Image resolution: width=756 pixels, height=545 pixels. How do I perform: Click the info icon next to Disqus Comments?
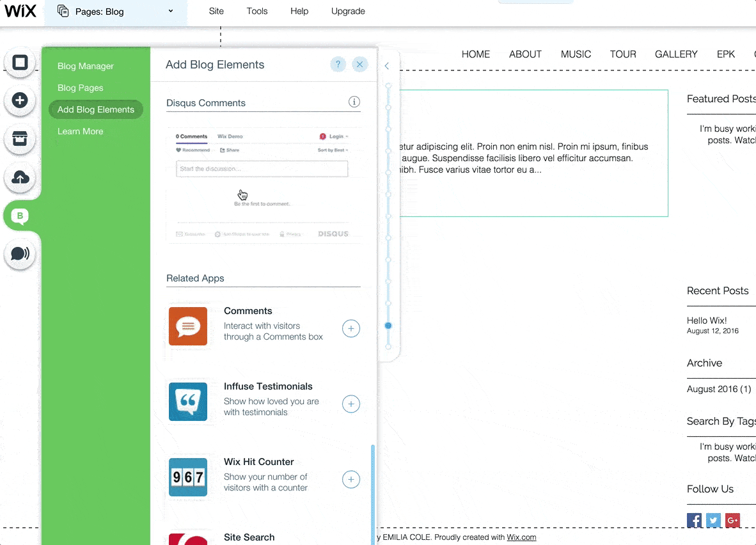click(354, 102)
